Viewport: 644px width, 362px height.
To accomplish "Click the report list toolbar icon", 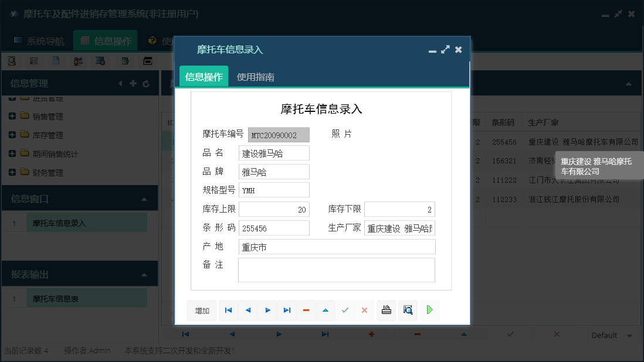I will point(33,60).
